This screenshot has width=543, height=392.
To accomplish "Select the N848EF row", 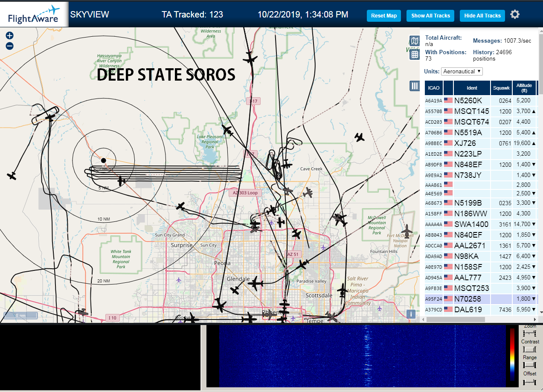I will 481,164.
